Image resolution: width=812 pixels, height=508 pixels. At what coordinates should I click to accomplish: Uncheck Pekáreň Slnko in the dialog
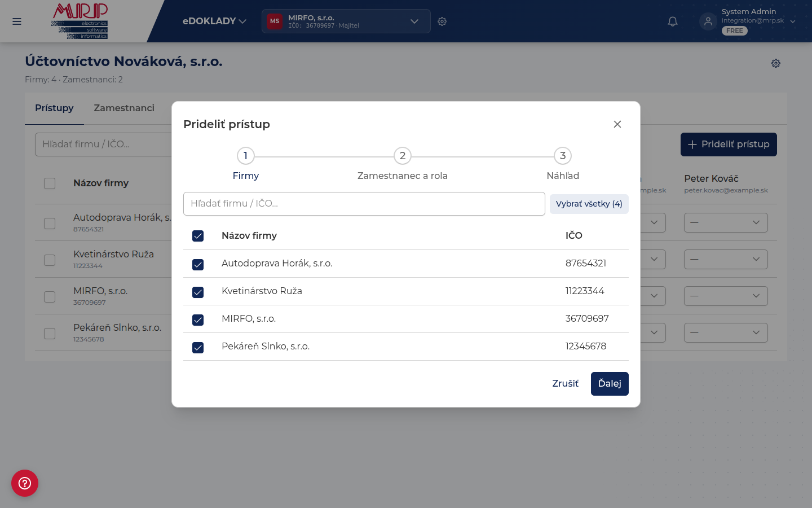click(198, 347)
